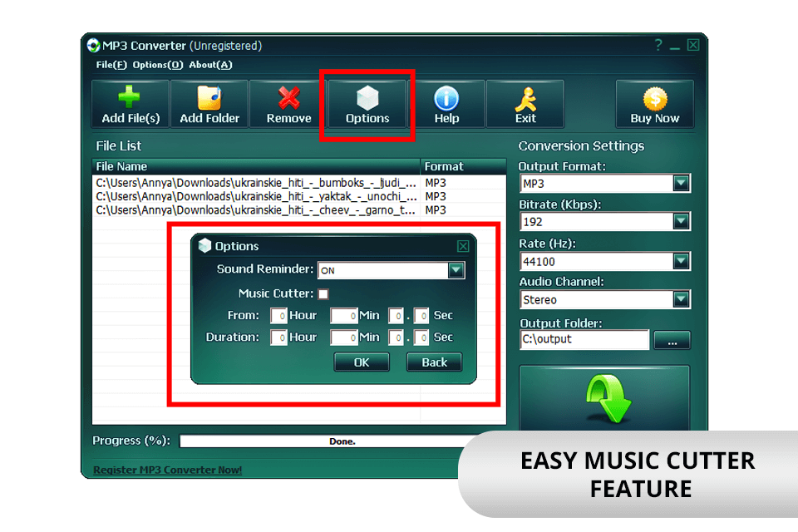Close the MP3 Converter main window
Image resolution: width=798 pixels, height=532 pixels.
click(692, 45)
